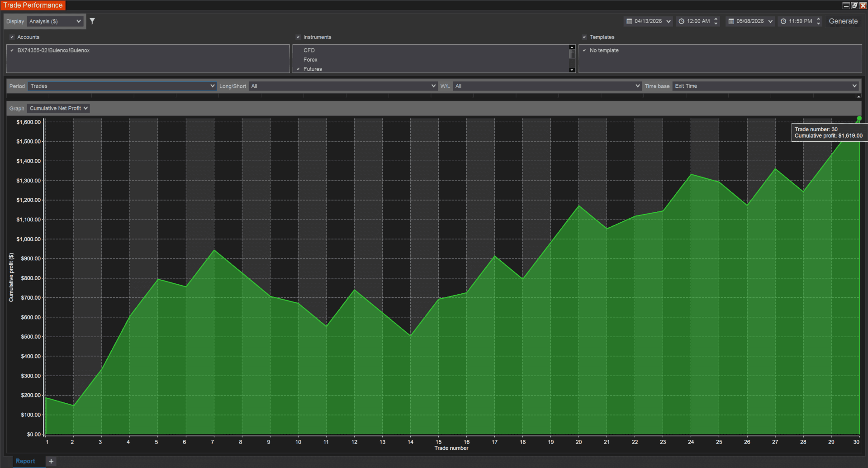Click the green data point at trade 30

point(859,119)
